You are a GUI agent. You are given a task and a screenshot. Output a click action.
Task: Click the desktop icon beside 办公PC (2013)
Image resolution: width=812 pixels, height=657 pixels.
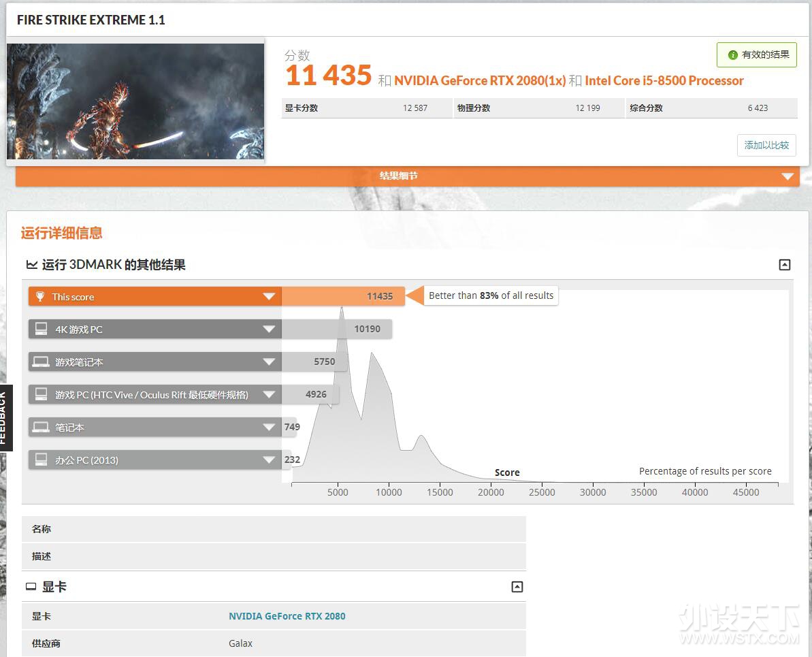[41, 459]
